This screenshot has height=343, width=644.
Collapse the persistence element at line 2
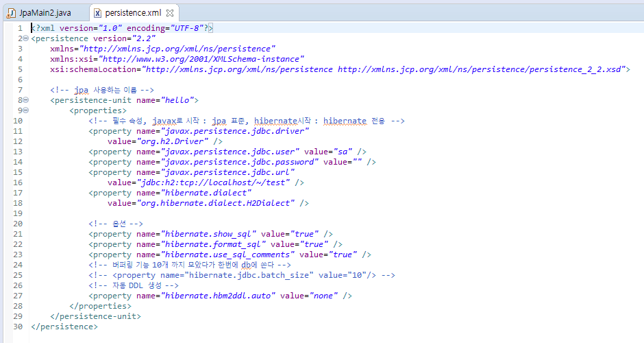[26, 38]
